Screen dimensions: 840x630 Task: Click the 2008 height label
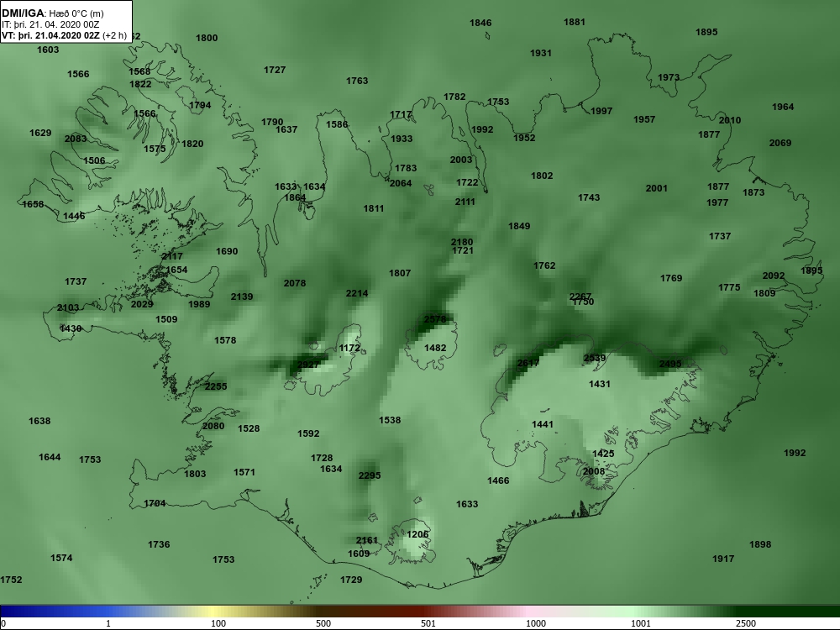(x=594, y=471)
